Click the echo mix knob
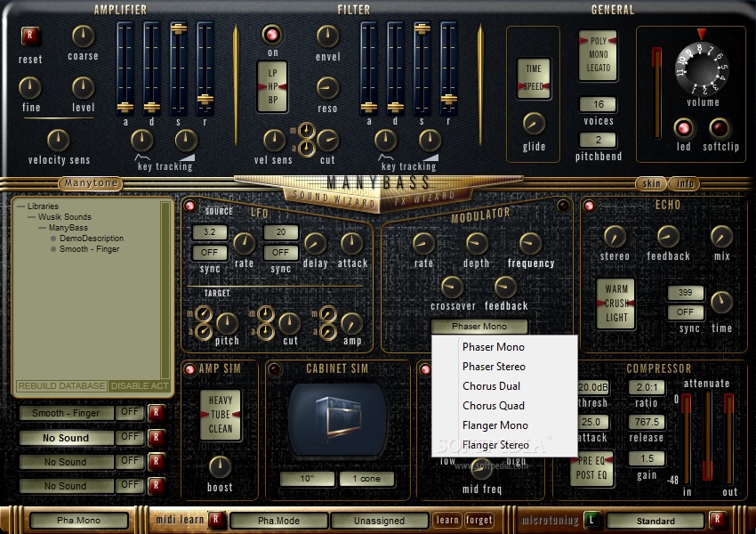Image resolution: width=756 pixels, height=534 pixels. point(721,237)
